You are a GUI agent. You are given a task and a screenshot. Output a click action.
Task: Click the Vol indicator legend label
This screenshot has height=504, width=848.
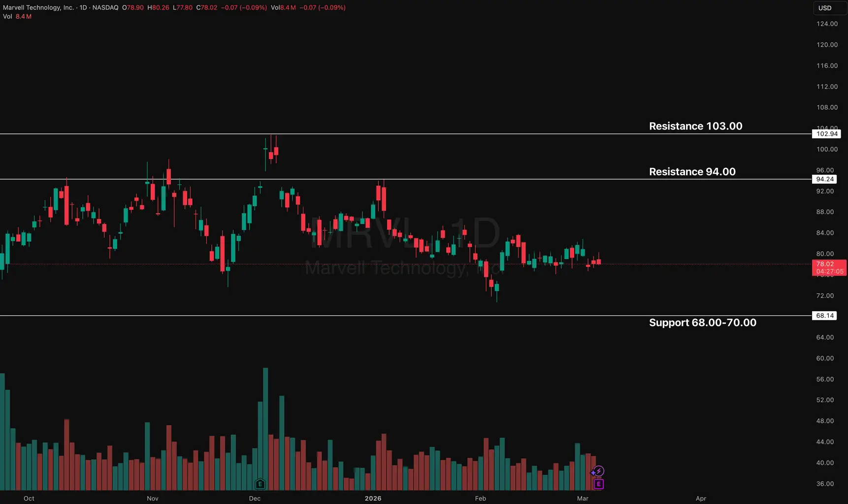pyautogui.click(x=7, y=16)
